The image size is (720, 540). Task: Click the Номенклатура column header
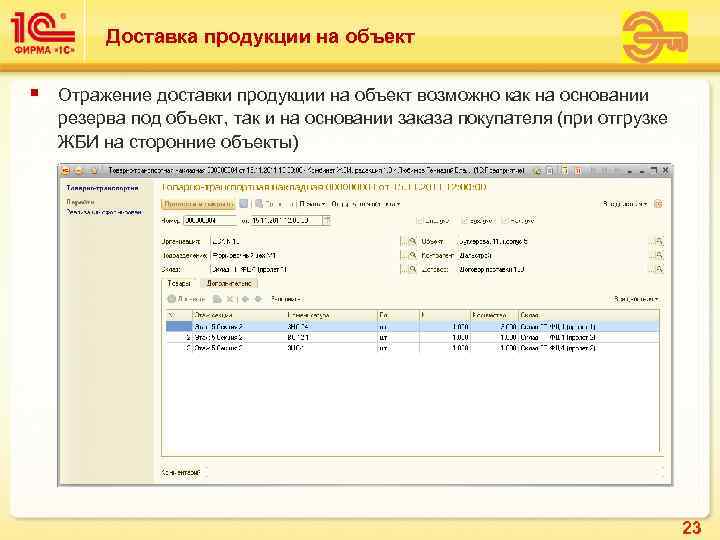click(x=331, y=315)
